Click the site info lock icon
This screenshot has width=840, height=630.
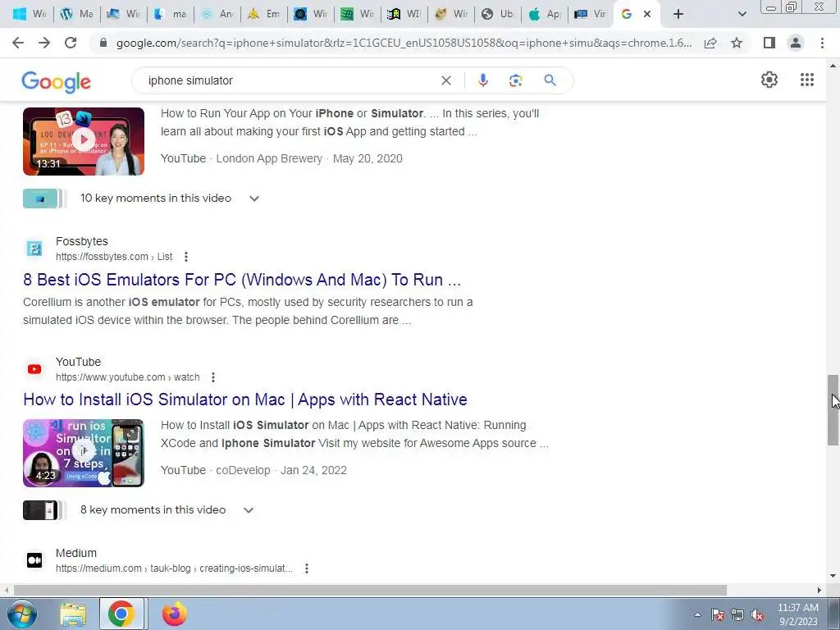[103, 43]
